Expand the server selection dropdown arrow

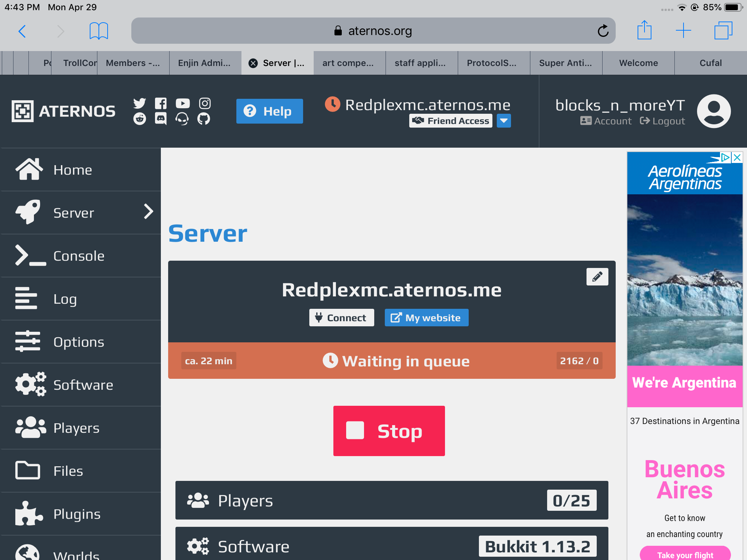click(x=504, y=121)
